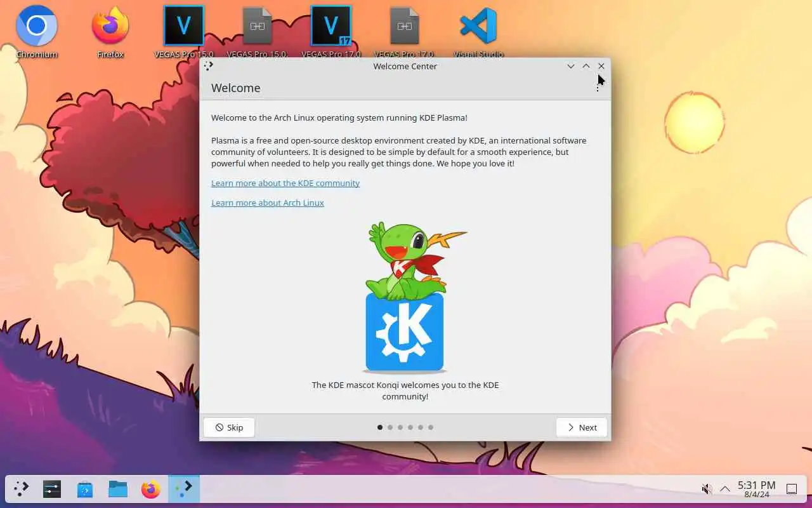Expand the hidden system tray icons

724,489
